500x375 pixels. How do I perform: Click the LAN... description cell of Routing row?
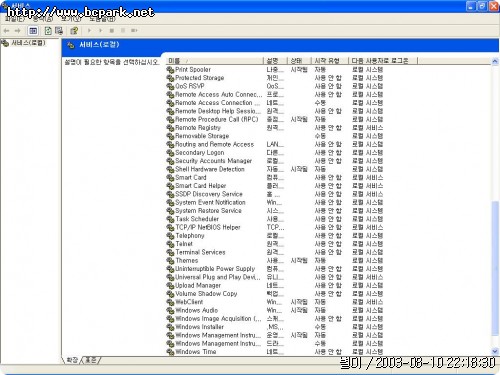(275, 144)
